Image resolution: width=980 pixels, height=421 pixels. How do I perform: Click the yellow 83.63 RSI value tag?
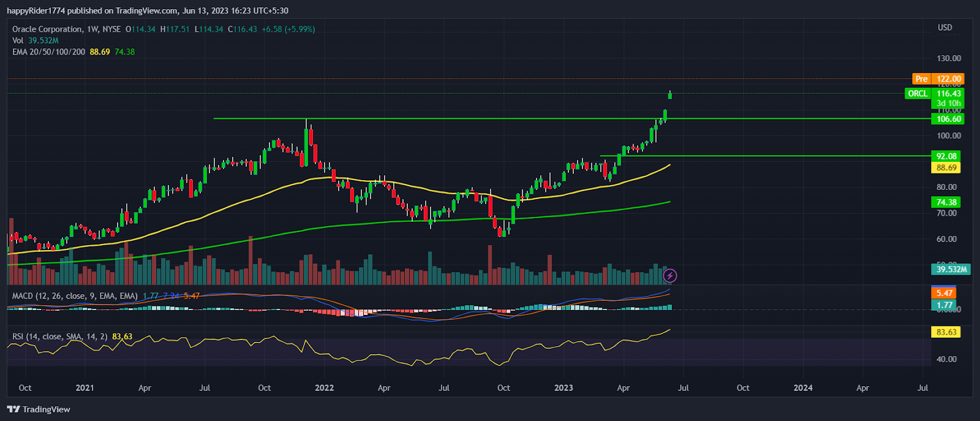pyautogui.click(x=946, y=332)
